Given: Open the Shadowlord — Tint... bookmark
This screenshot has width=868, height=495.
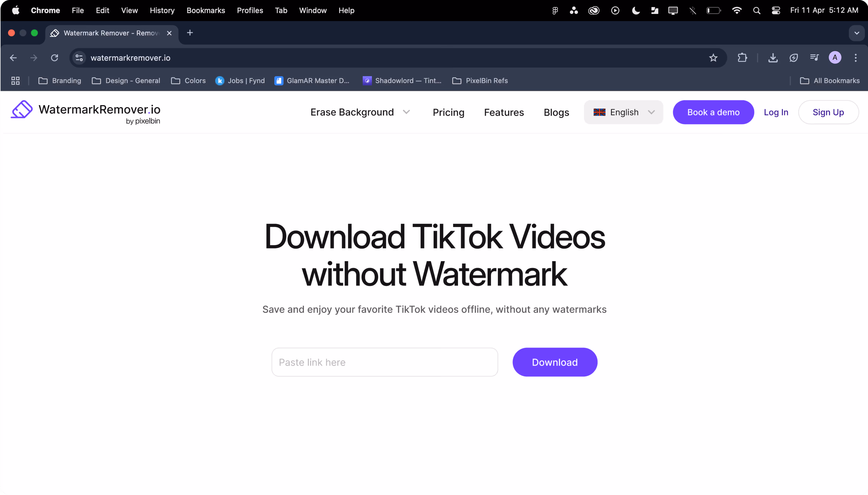Looking at the screenshot, I should [x=402, y=80].
